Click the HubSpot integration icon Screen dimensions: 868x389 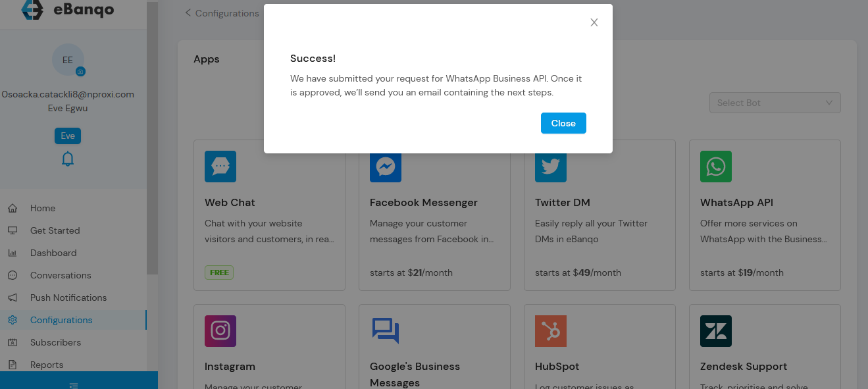point(551,331)
